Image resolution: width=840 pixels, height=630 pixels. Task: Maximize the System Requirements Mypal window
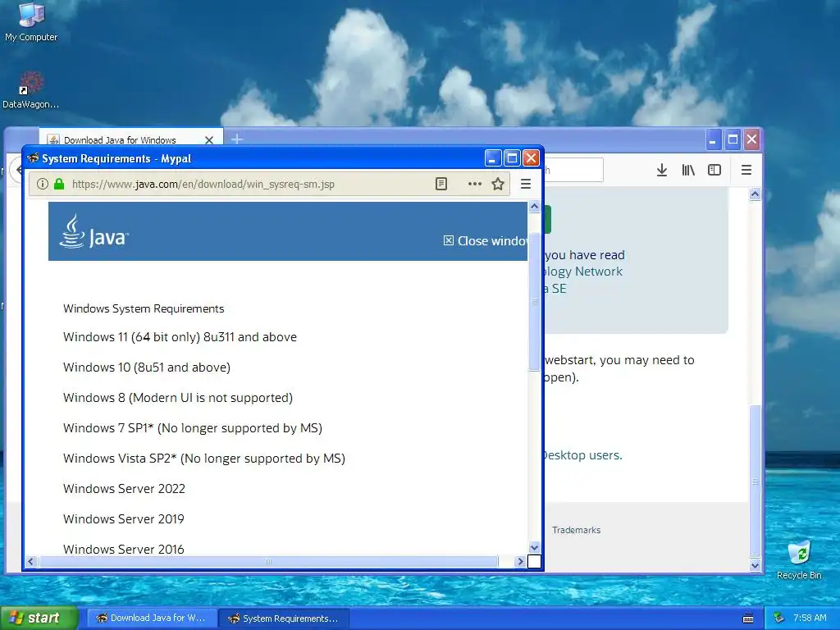(x=512, y=158)
